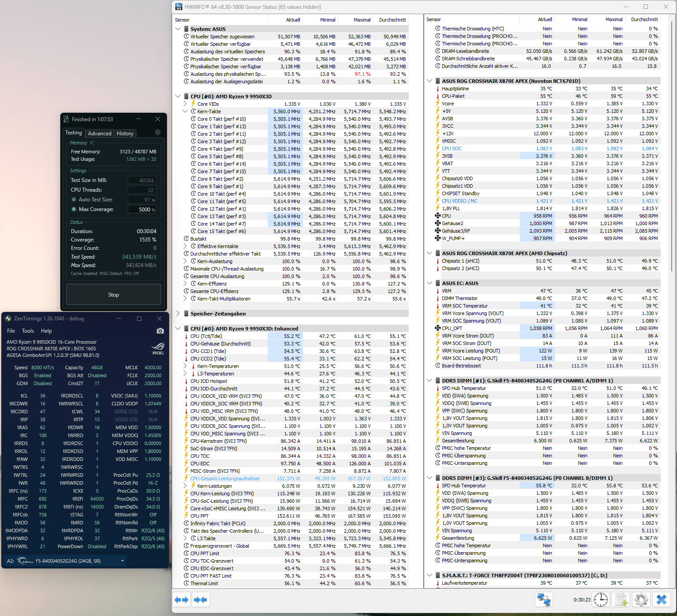Collapse the System: ASUS sensor group
This screenshot has height=616, width=677.
click(x=178, y=29)
